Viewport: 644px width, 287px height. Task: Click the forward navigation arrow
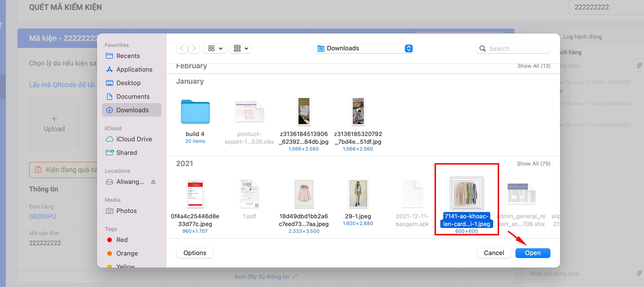tap(194, 48)
